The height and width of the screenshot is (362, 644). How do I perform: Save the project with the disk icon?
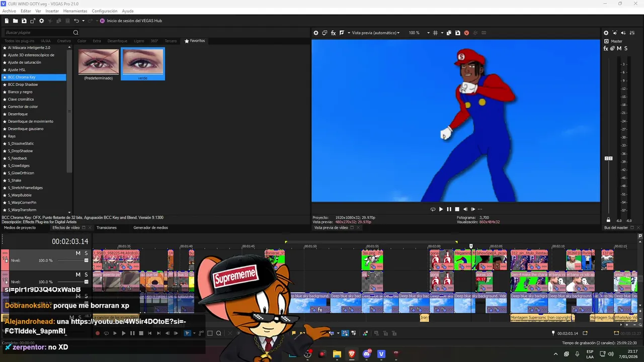pos(24,21)
